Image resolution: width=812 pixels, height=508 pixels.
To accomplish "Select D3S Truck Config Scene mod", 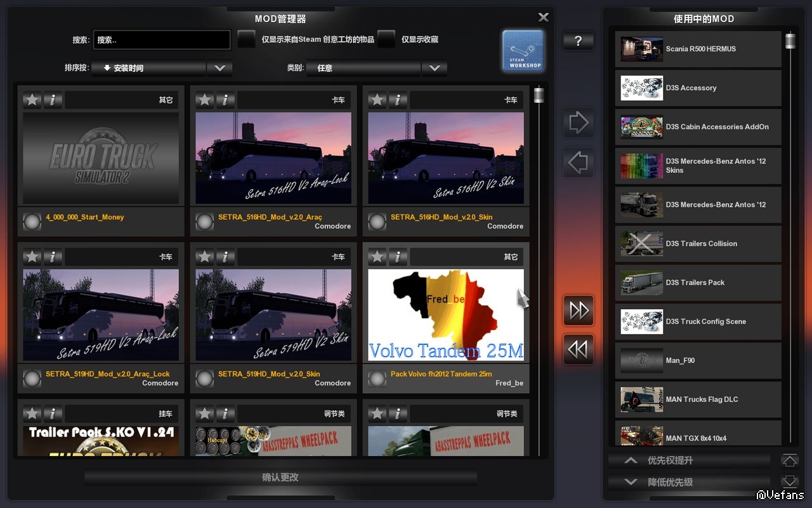I will 698,321.
